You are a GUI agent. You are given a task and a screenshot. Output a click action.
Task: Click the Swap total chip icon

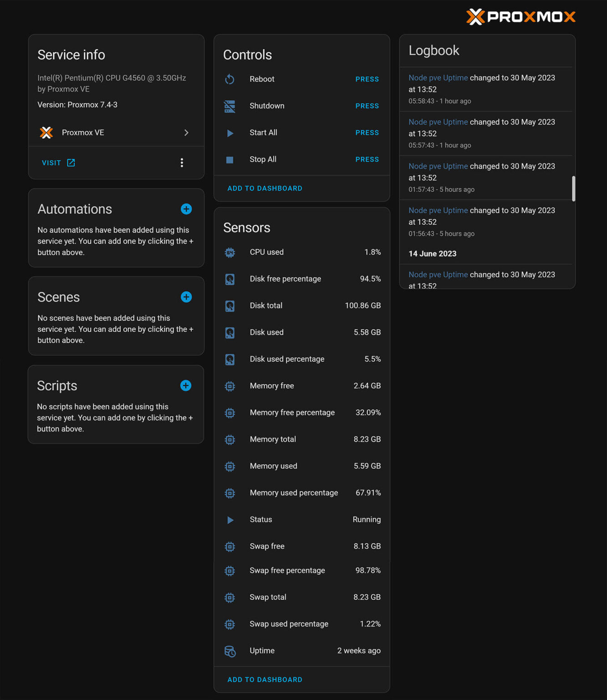[230, 597]
